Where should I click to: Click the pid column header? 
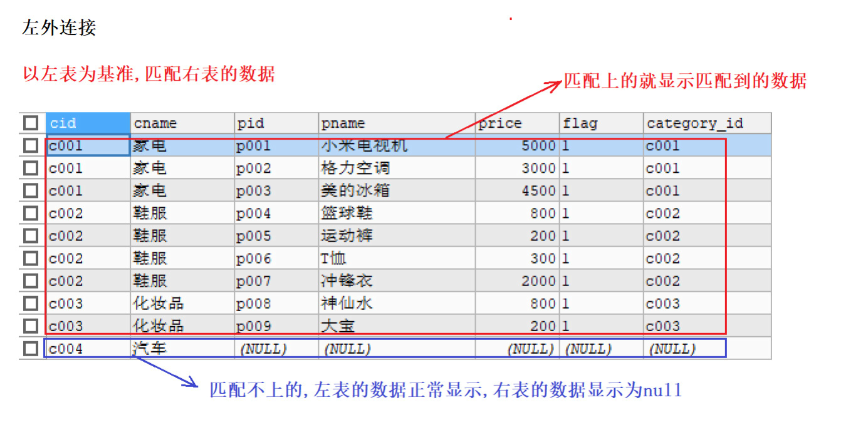pos(276,123)
